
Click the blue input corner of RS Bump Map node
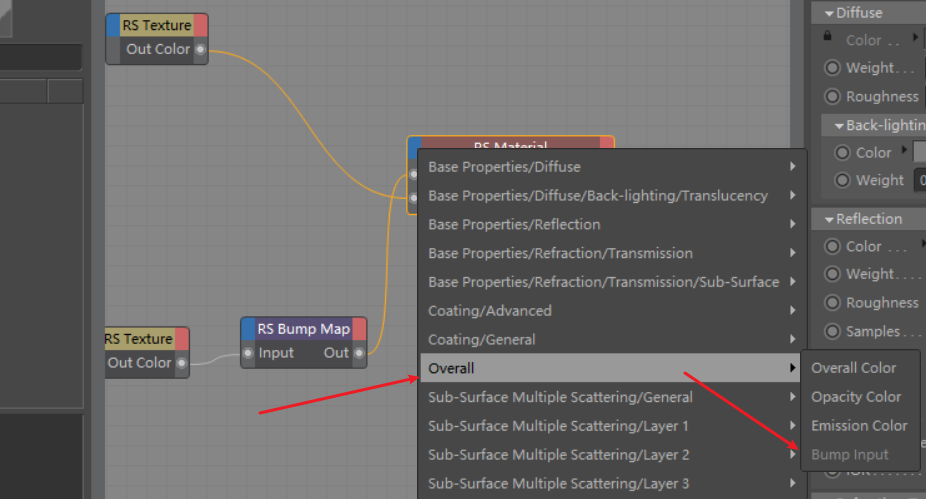(x=248, y=329)
